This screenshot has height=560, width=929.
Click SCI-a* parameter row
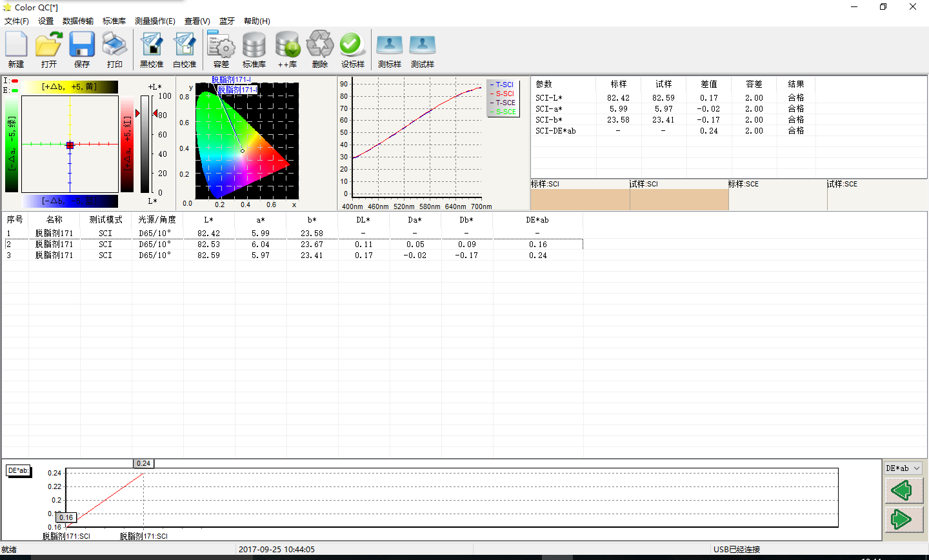pos(674,109)
